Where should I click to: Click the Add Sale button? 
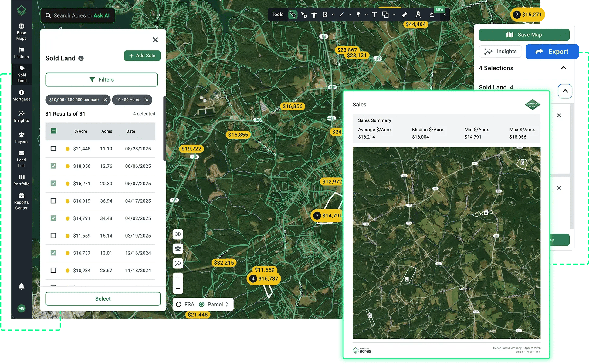click(142, 56)
